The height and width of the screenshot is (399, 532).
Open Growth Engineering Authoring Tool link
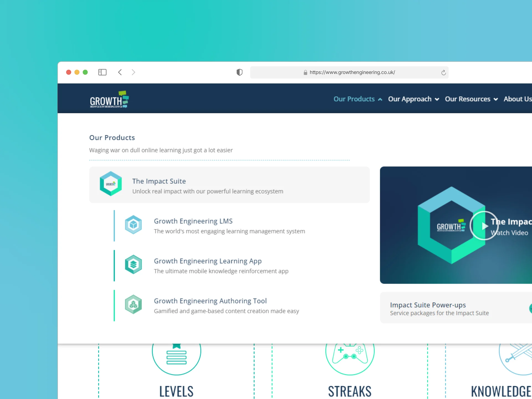pyautogui.click(x=210, y=301)
